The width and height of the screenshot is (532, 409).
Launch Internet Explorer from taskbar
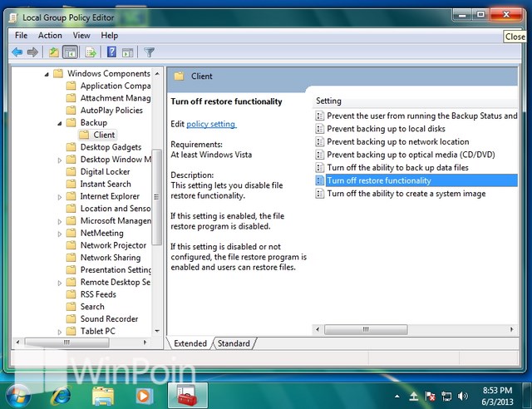click(x=61, y=396)
